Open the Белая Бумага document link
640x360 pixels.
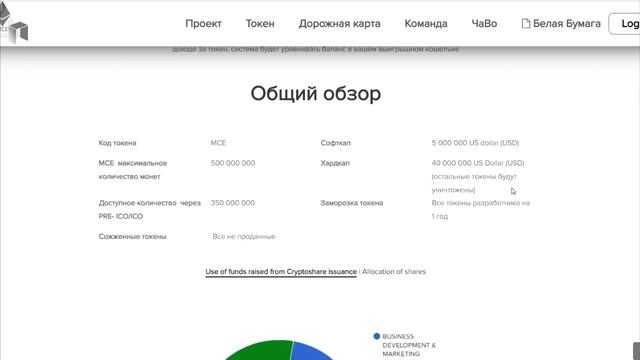pos(561,24)
